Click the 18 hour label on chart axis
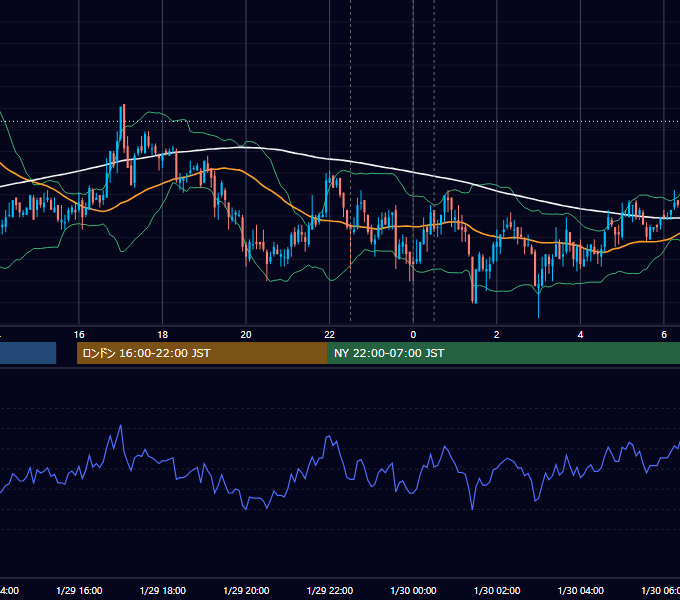This screenshot has width=680, height=600. click(x=163, y=335)
